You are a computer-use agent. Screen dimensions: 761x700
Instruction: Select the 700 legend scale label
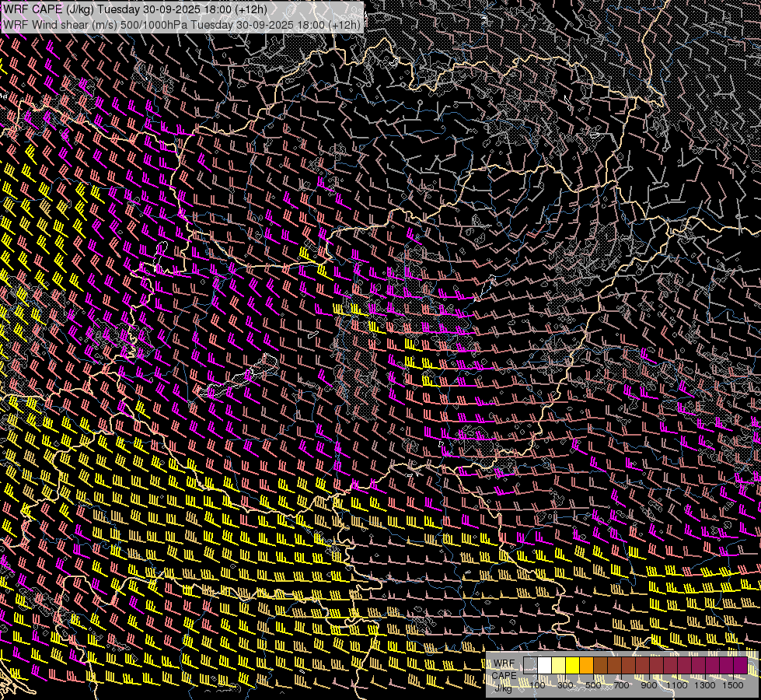[621, 685]
